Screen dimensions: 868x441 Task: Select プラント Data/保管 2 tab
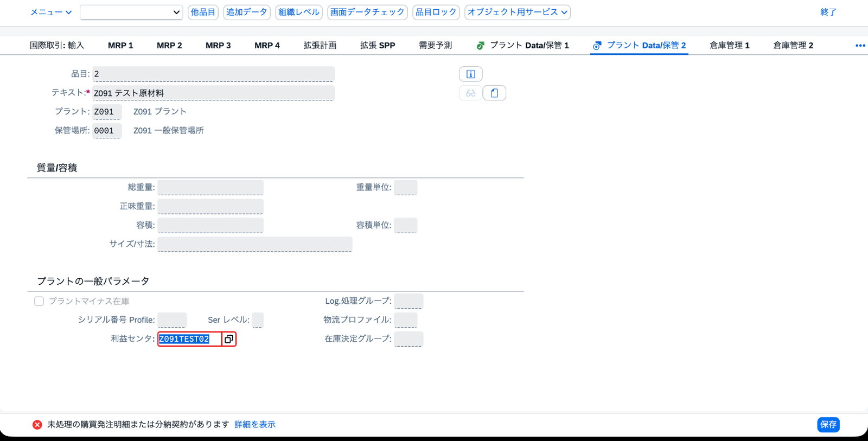639,46
